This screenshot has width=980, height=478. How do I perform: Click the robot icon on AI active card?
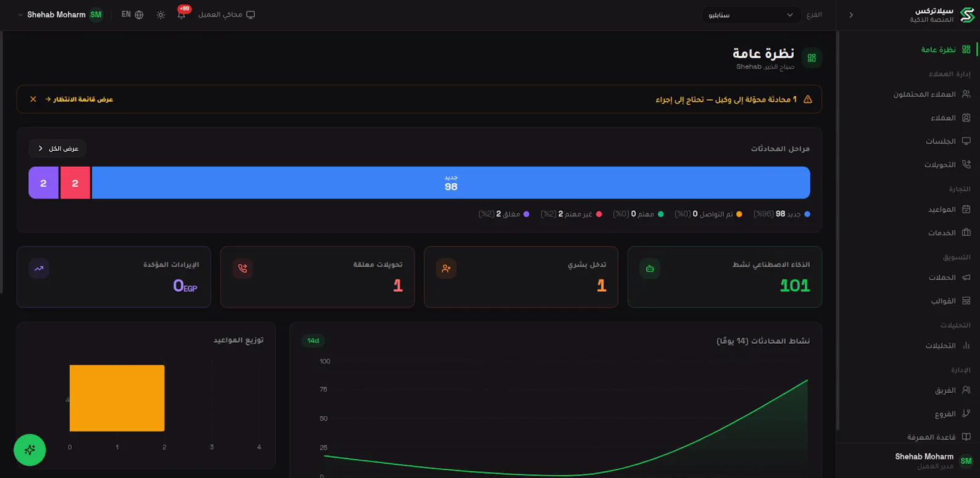point(650,268)
